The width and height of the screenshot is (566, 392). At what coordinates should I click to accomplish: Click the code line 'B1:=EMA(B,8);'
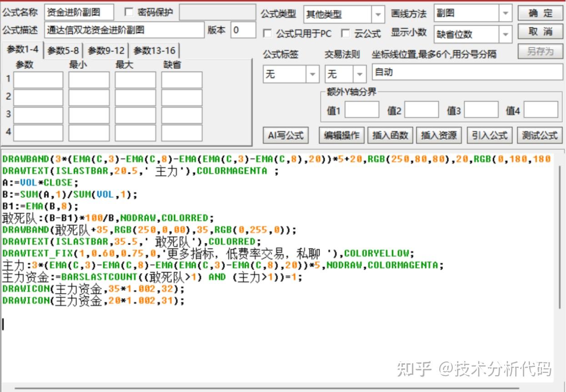coord(40,206)
